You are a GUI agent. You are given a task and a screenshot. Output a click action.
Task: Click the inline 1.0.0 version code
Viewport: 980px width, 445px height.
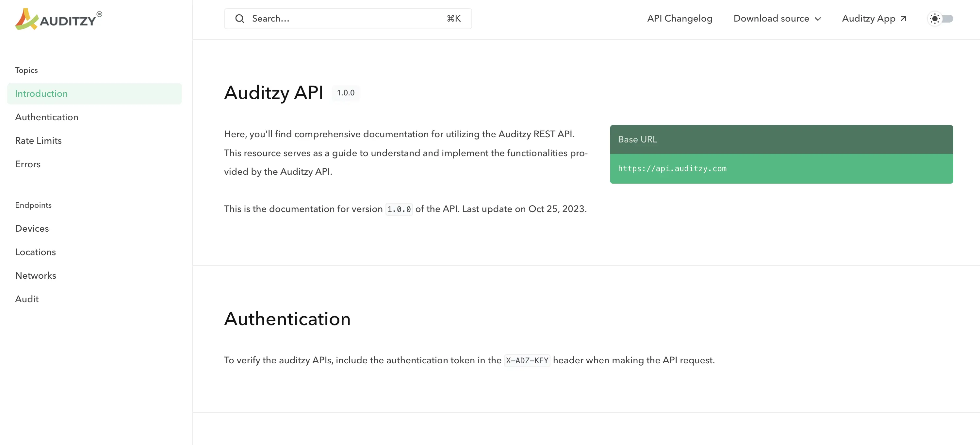click(399, 209)
